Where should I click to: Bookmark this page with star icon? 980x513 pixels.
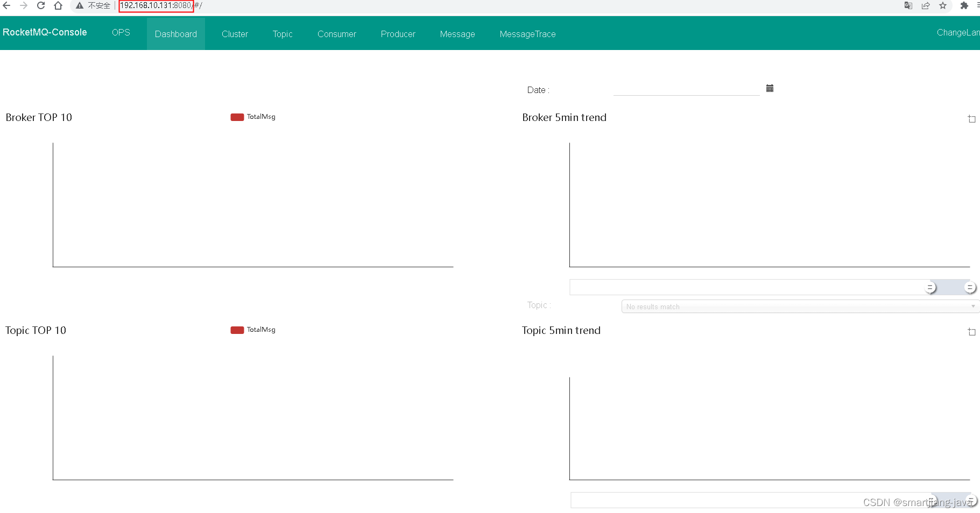click(x=943, y=5)
